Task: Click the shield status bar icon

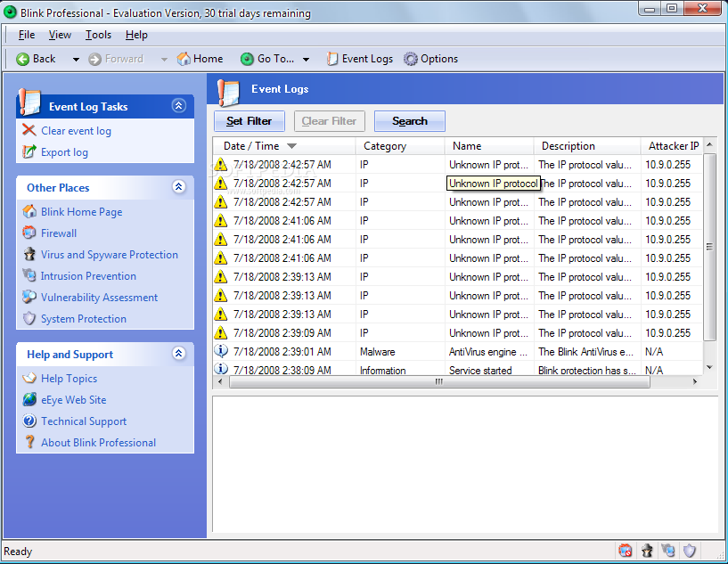Action: click(x=690, y=551)
